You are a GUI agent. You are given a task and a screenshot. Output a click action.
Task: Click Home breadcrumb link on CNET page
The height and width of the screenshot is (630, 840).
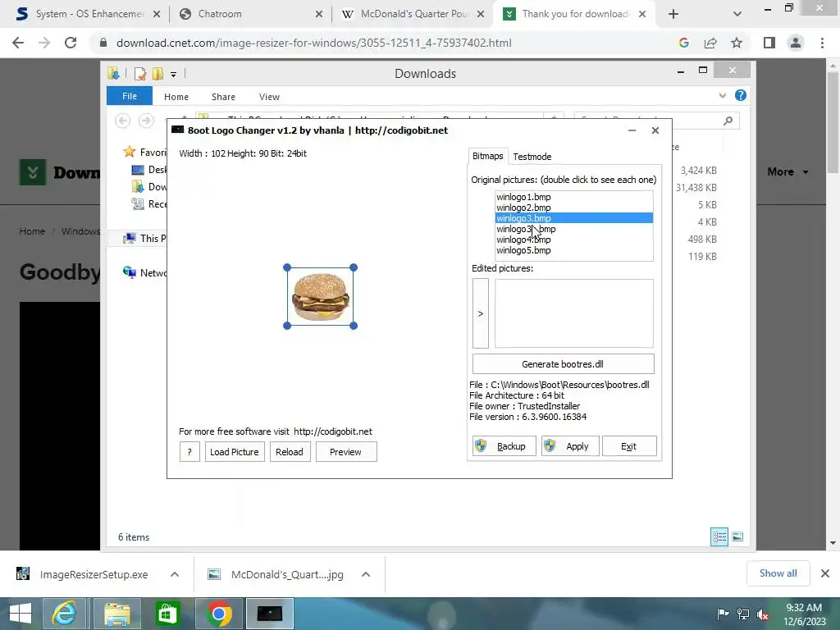click(32, 231)
